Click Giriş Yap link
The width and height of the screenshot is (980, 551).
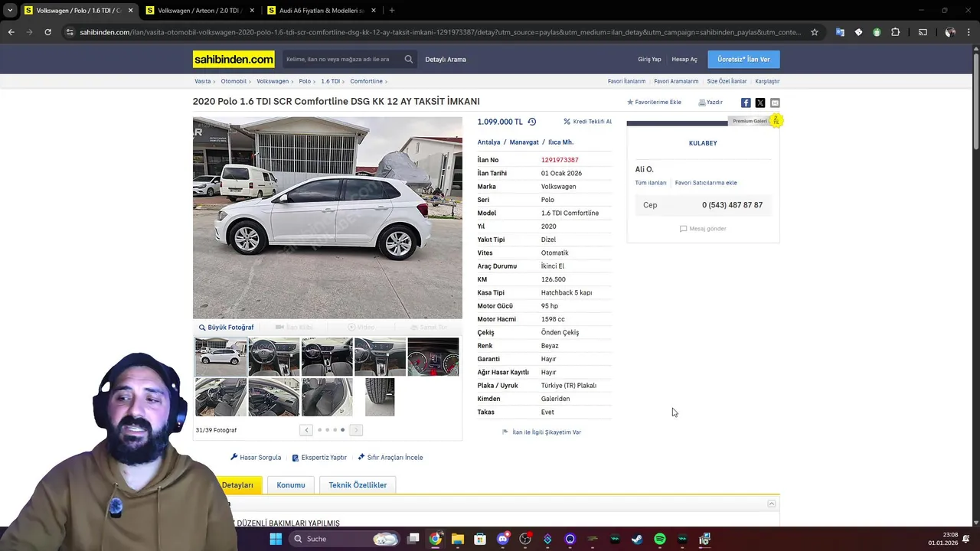[x=649, y=59]
